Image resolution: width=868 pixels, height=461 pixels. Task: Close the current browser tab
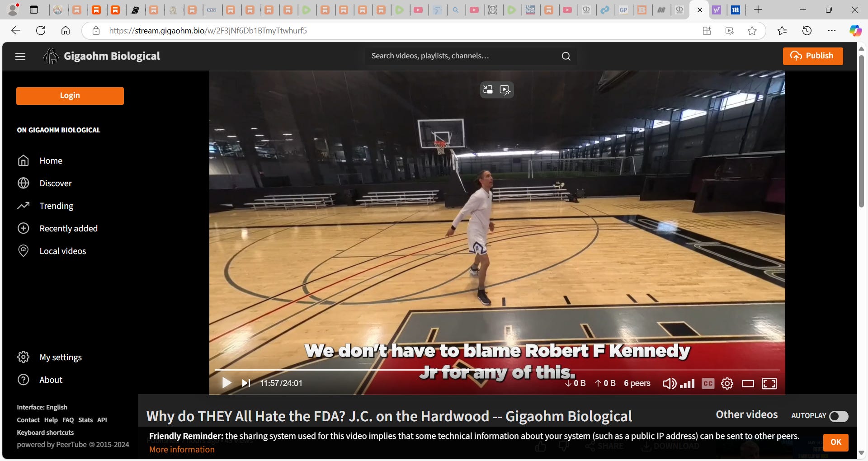700,10
